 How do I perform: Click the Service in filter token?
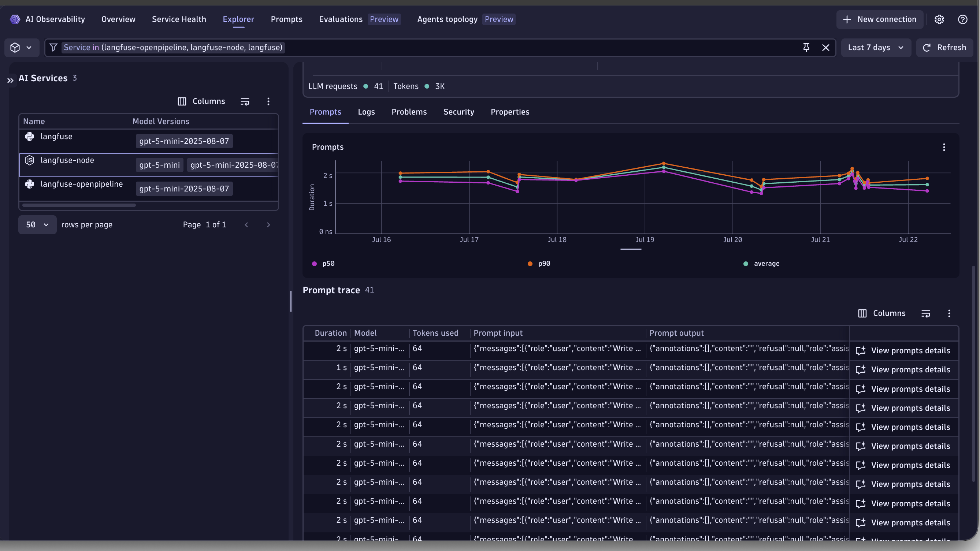pyautogui.click(x=173, y=48)
